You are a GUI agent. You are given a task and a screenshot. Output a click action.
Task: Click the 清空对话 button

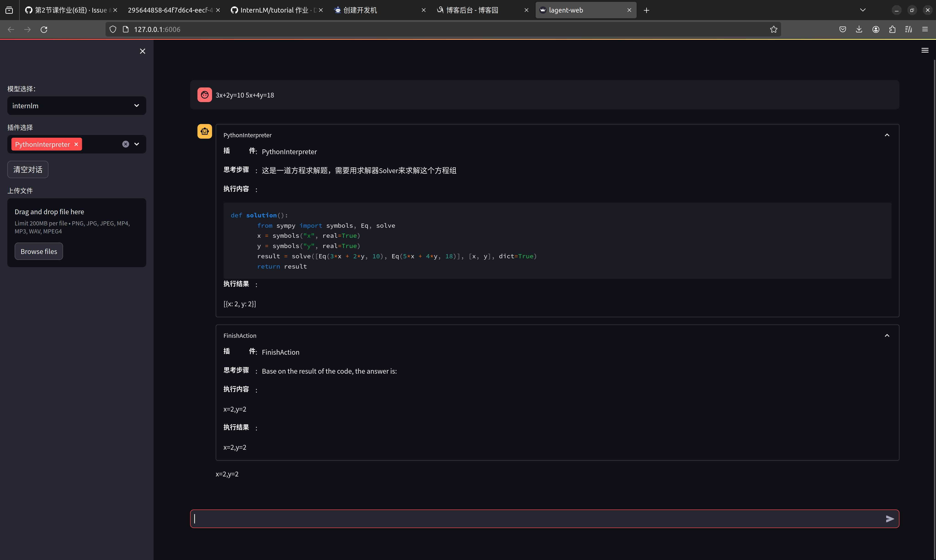[28, 169]
